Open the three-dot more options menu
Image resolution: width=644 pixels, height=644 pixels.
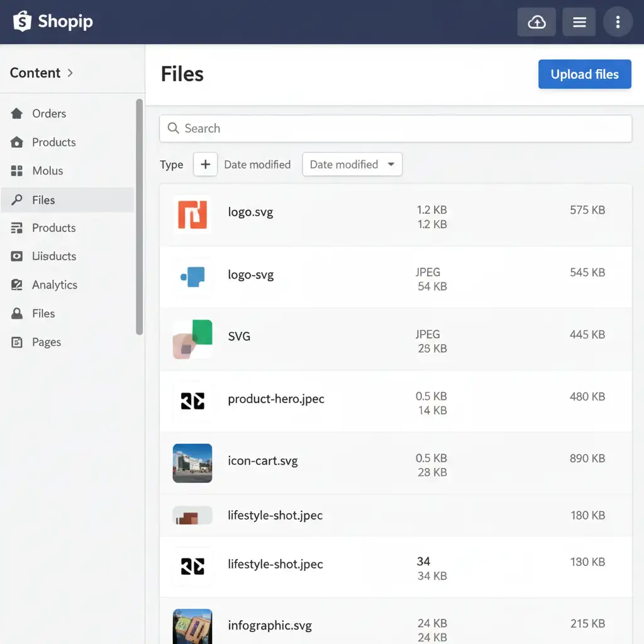[x=618, y=23]
